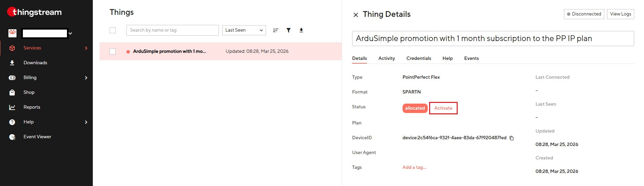Screen dimensions: 644x186
Task: Click the export download icon in Things toolbar
Action: pos(301,30)
